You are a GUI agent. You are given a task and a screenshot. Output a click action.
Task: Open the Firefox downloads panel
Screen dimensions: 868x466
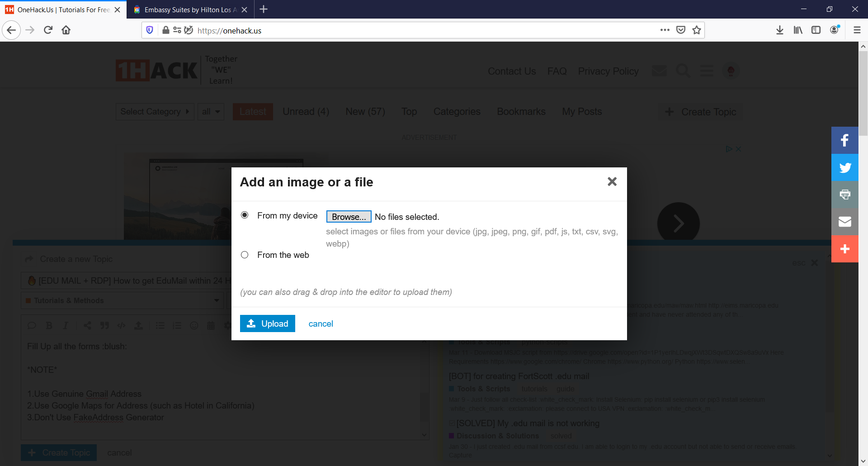(x=779, y=30)
